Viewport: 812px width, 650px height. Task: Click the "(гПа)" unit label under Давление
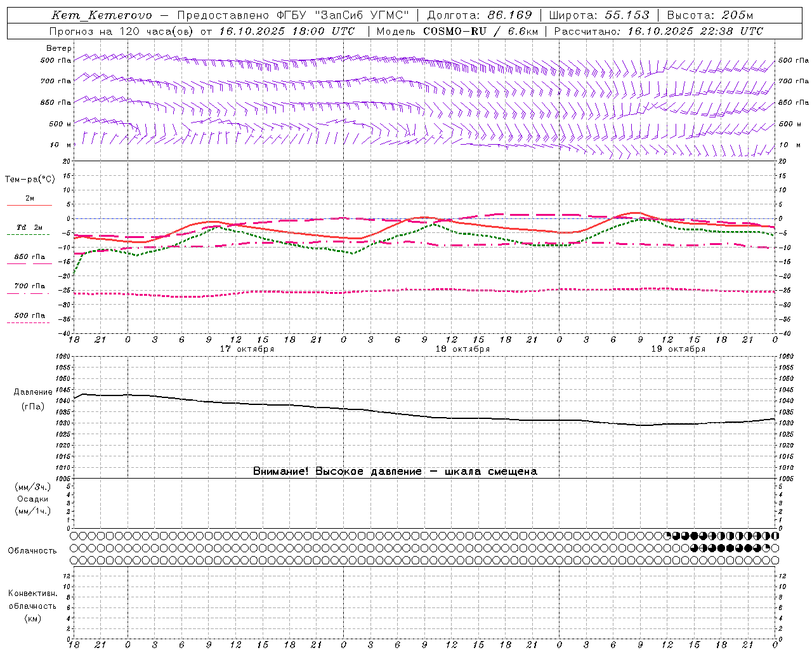coord(33,407)
